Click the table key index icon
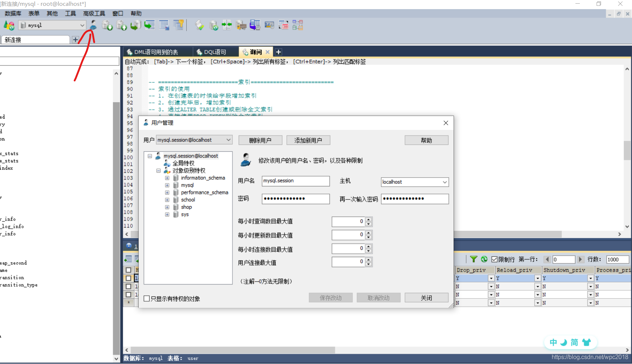The image size is (632, 364). 178,25
